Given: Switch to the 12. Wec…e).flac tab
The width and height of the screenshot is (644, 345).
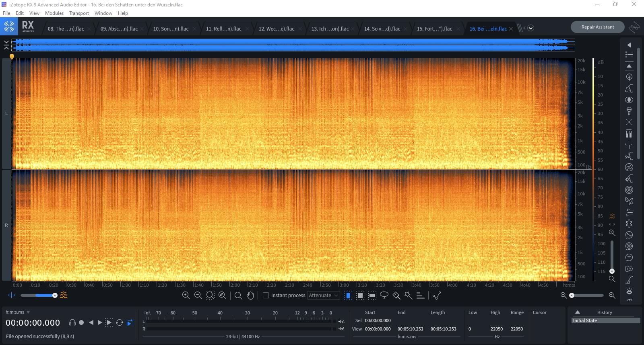Looking at the screenshot, I should tap(277, 29).
